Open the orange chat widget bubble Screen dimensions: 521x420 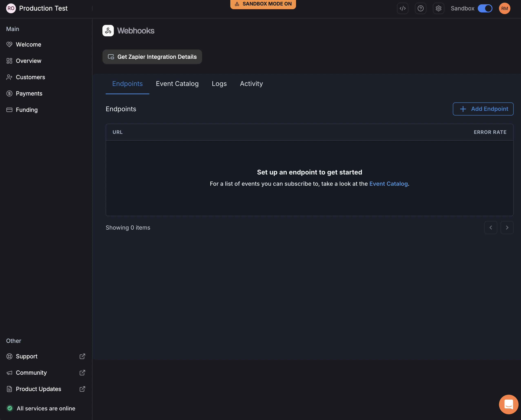coord(509,404)
